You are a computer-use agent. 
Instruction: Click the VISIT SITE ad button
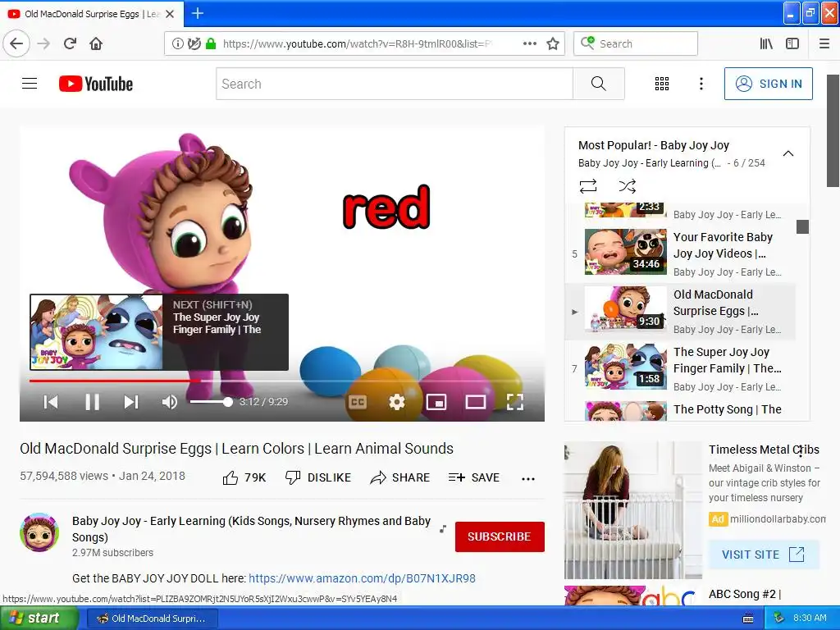764,555
